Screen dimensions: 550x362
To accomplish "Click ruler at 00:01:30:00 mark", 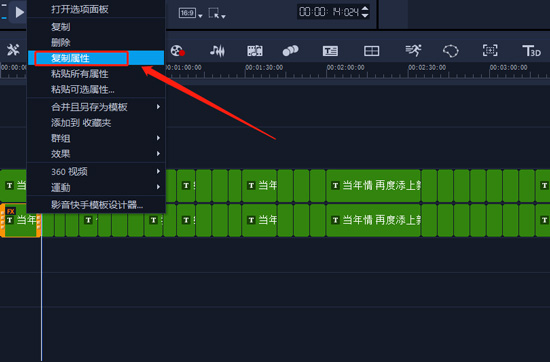I will (x=264, y=68).
